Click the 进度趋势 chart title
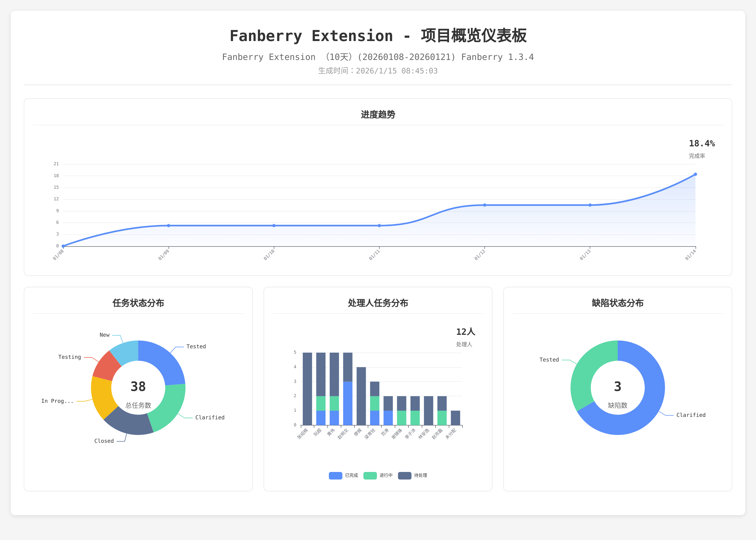Viewport: 756px width, 540px height. [378, 115]
